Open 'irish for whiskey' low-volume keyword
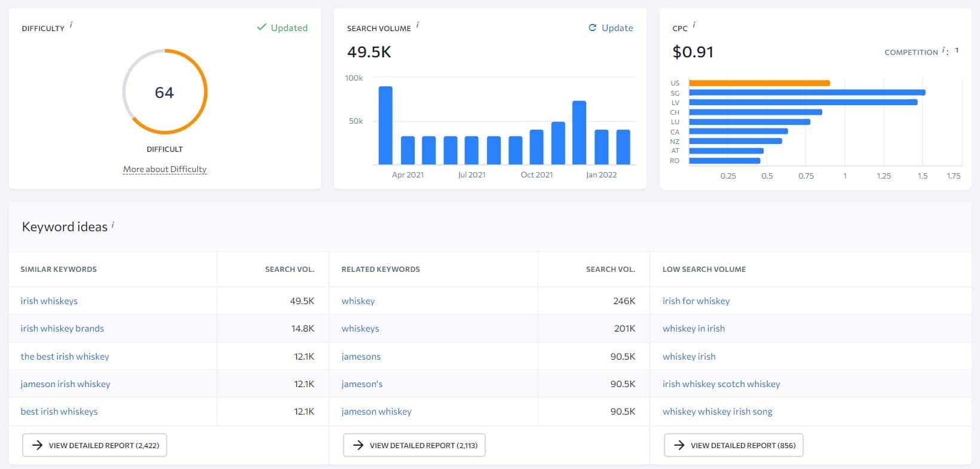The height and width of the screenshot is (469, 980). (696, 301)
